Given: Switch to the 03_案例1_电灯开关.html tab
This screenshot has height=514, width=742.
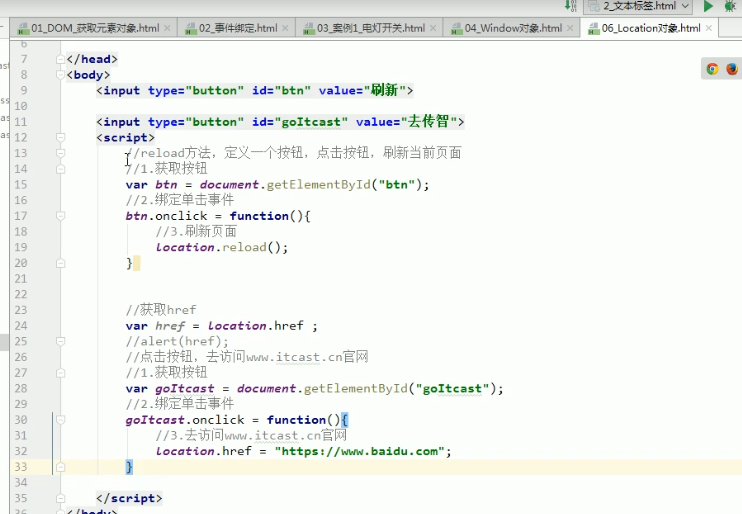Looking at the screenshot, I should 371,28.
